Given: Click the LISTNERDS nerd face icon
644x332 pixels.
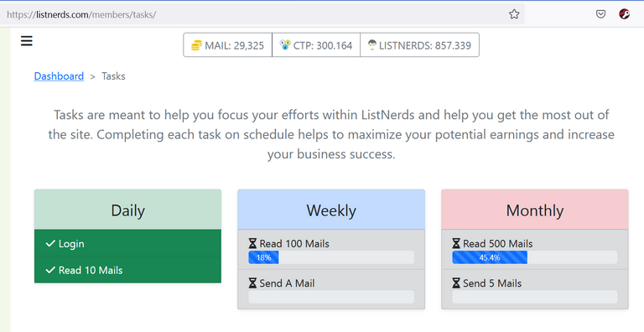Looking at the screenshot, I should click(372, 44).
